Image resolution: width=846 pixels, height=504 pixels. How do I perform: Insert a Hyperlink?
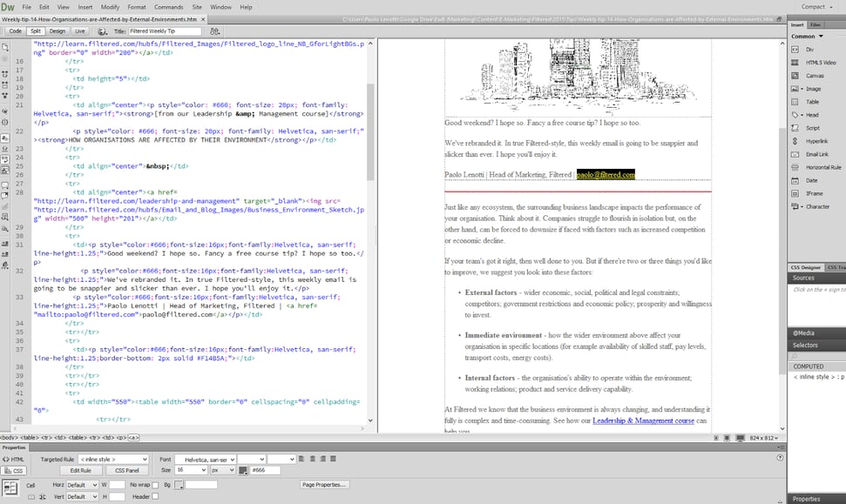(810, 141)
